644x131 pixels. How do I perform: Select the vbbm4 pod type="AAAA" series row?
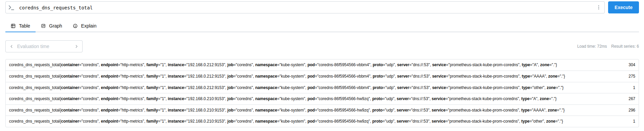pyautogui.click(x=322, y=76)
